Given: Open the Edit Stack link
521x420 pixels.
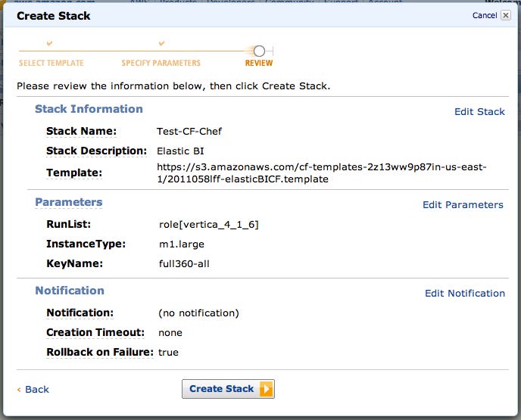Looking at the screenshot, I should (479, 112).
